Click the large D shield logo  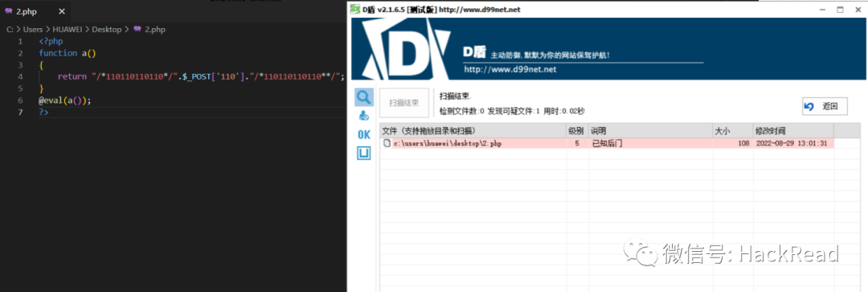pyautogui.click(x=407, y=49)
